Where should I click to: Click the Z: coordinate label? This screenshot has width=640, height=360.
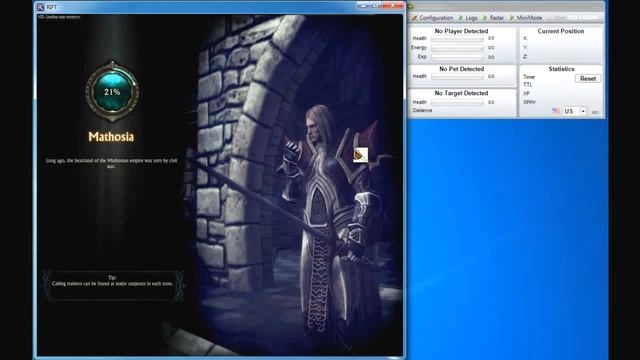[525, 57]
